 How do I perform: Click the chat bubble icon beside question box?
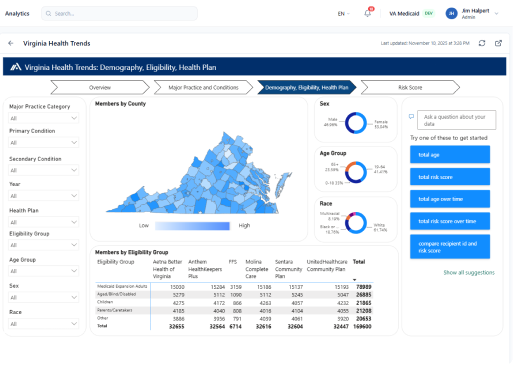tap(411, 117)
